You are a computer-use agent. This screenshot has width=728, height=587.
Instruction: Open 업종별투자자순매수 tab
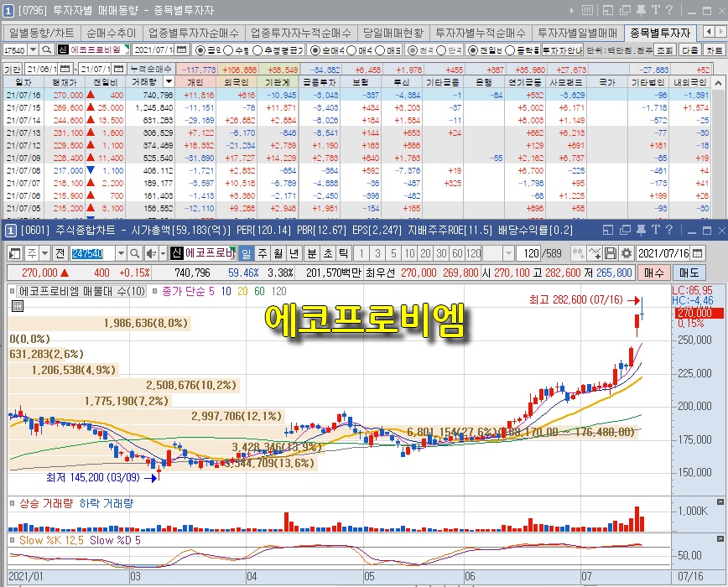point(194,33)
